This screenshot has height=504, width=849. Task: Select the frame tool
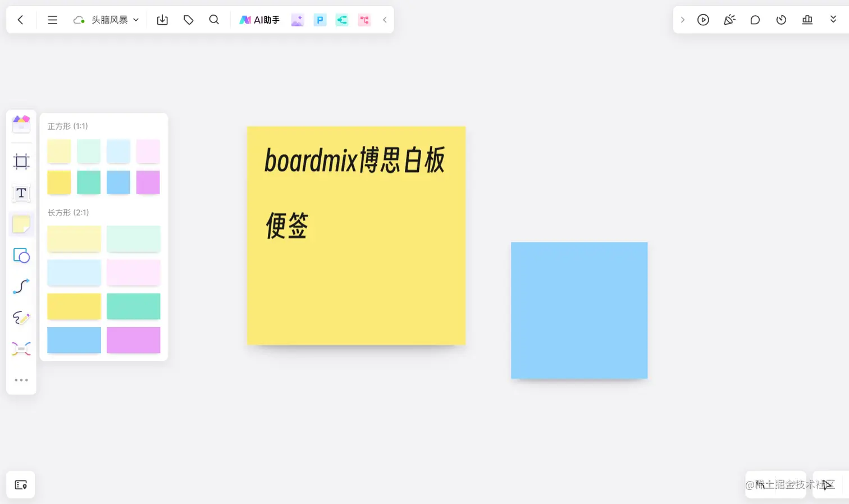[x=21, y=162]
